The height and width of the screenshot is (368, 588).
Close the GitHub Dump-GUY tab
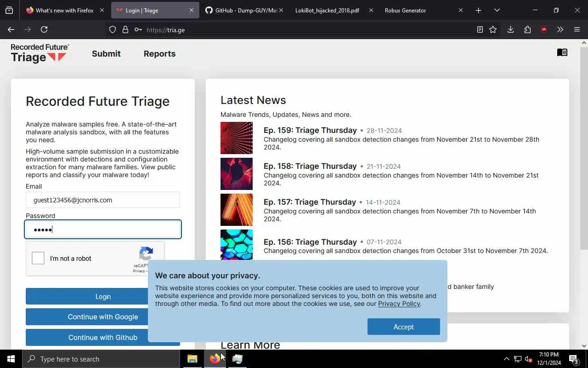tap(281, 10)
